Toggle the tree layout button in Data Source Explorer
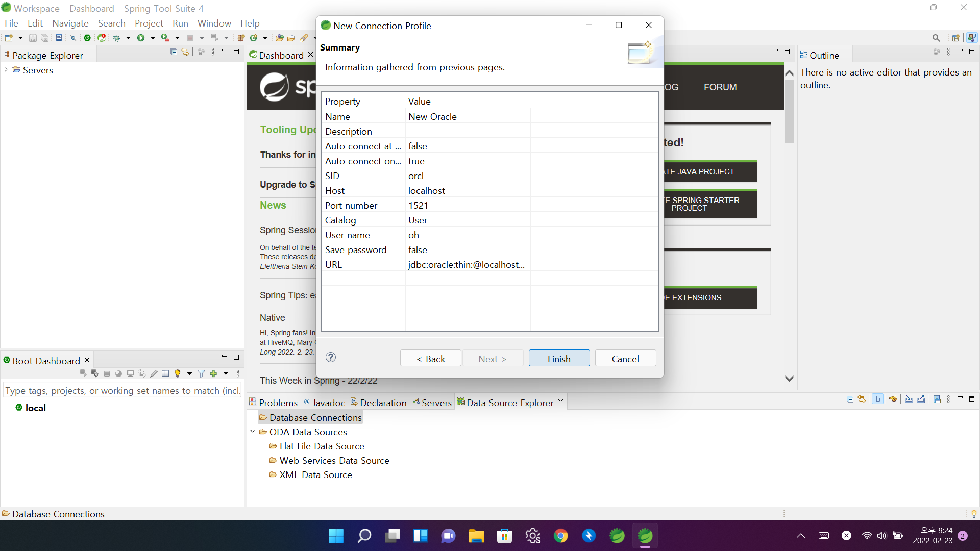 pos(877,399)
